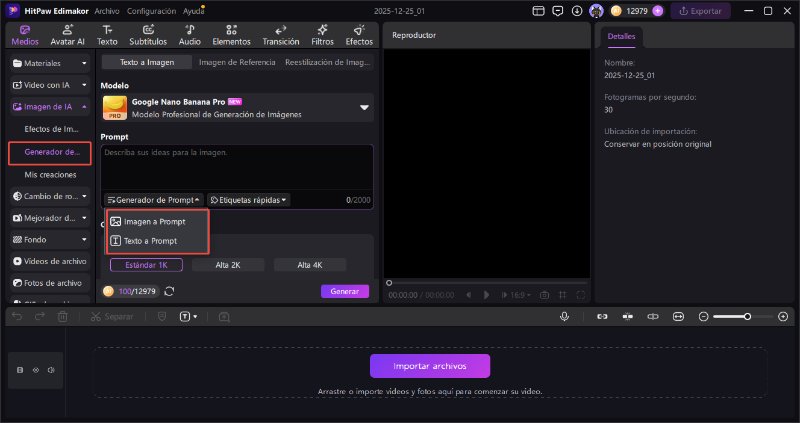The height and width of the screenshot is (423, 800).
Task: Click the Separar scissors tool
Action: [x=112, y=317]
